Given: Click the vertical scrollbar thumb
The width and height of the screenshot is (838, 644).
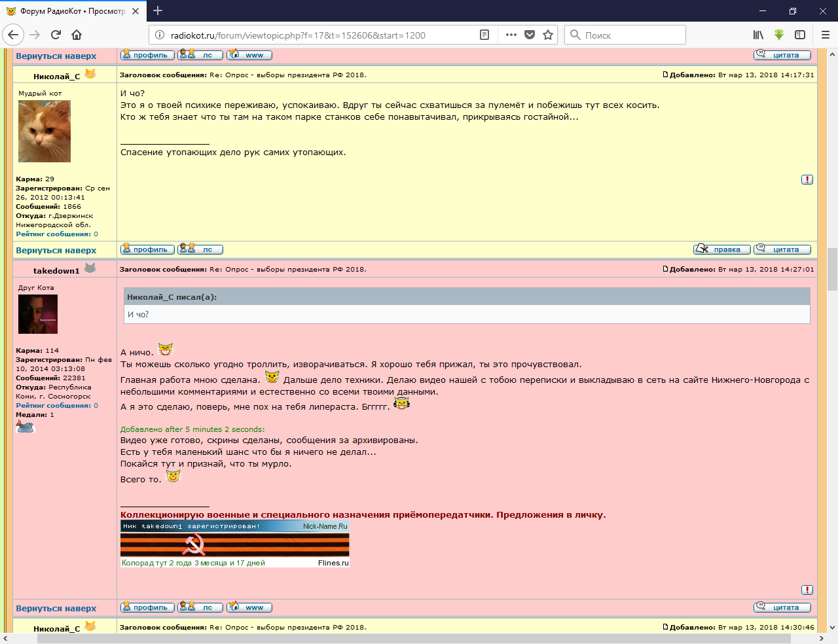Looking at the screenshot, I should click(x=832, y=269).
